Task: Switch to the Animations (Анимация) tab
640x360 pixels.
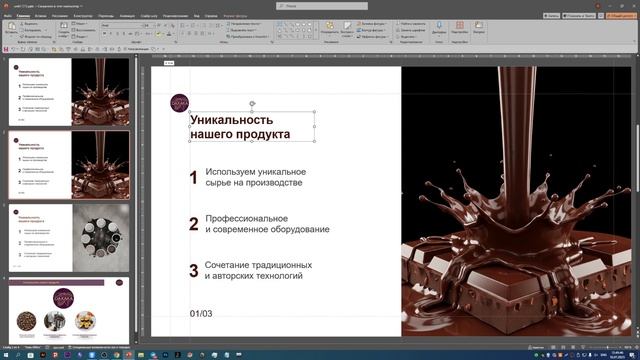Action: (x=127, y=16)
